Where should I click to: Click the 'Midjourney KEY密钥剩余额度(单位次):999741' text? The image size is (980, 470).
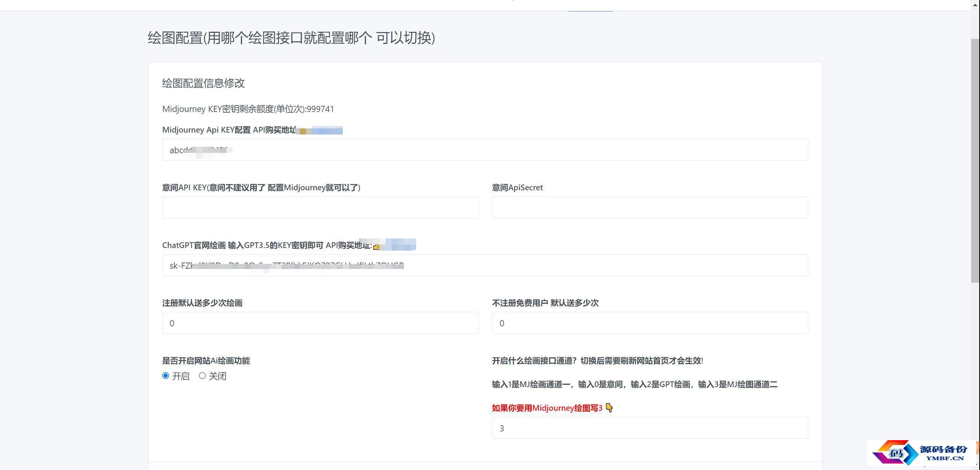tap(248, 109)
